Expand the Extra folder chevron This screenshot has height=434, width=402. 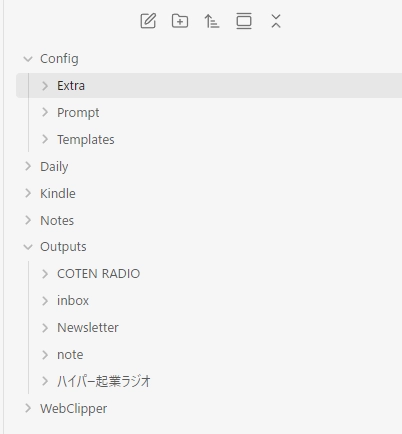[x=45, y=86]
